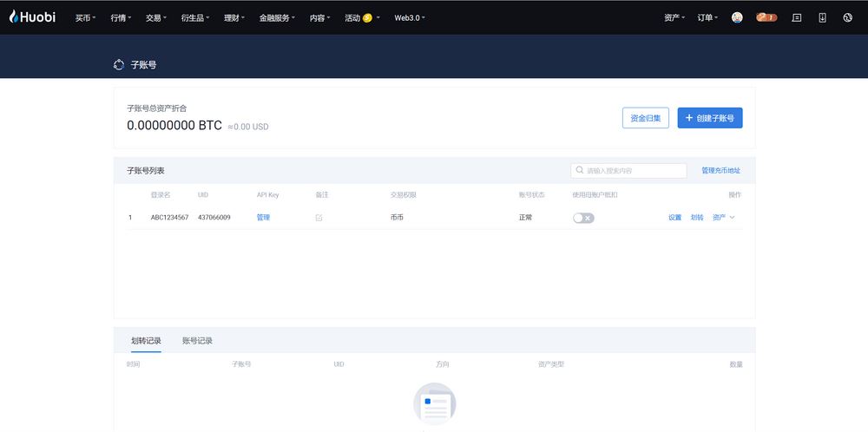This screenshot has width=868, height=432.
Task: Click the edit remark icon for ABC1234567
Action: click(319, 218)
